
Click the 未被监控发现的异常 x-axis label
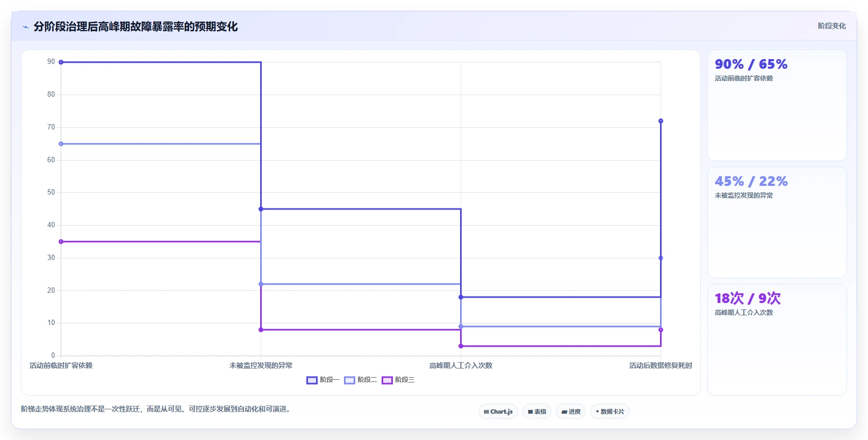click(x=261, y=365)
